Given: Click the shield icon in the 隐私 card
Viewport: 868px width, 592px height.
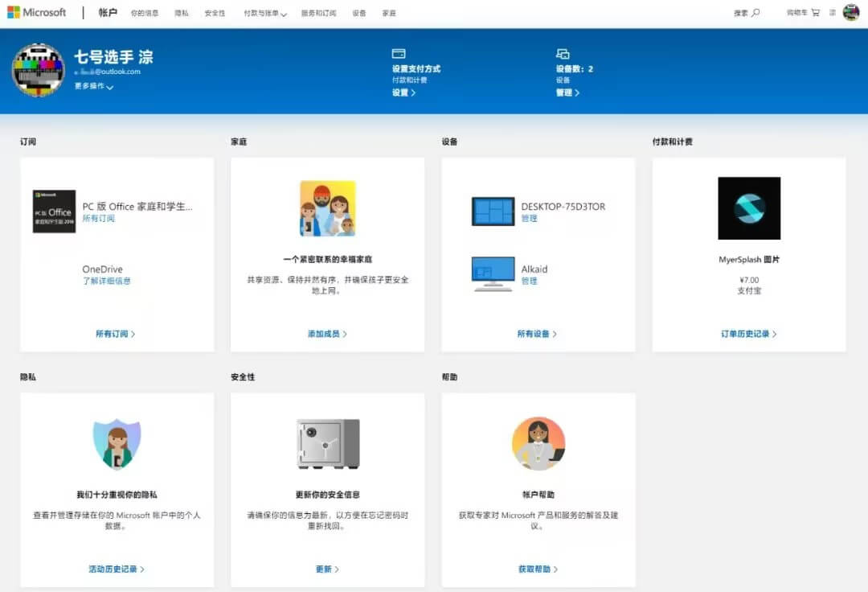Looking at the screenshot, I should coord(117,442).
